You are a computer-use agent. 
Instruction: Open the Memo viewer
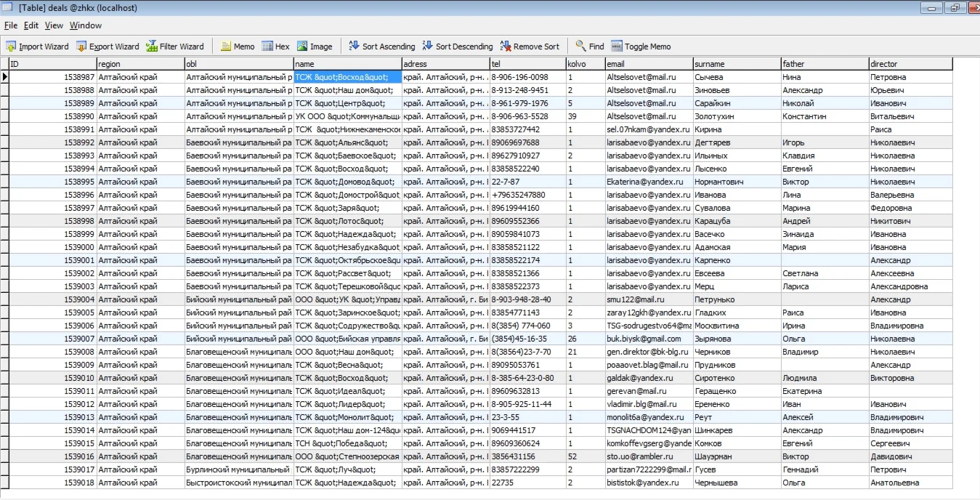pos(238,46)
